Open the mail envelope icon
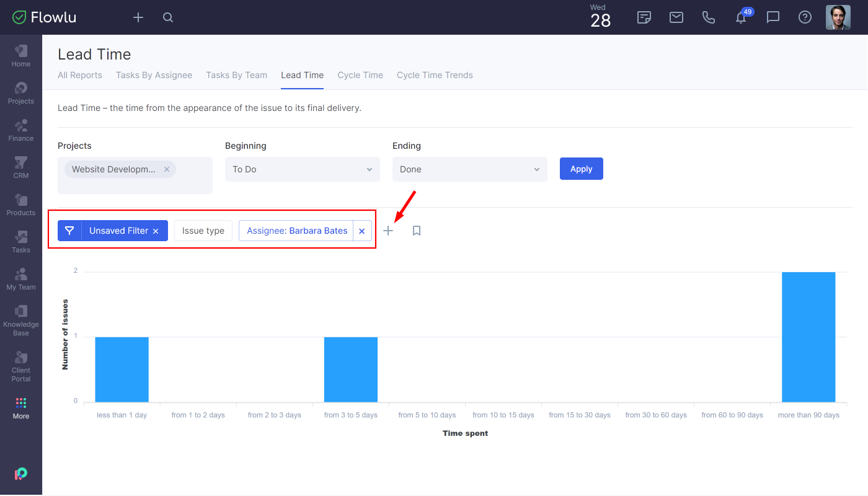The image size is (868, 496). click(x=676, y=17)
